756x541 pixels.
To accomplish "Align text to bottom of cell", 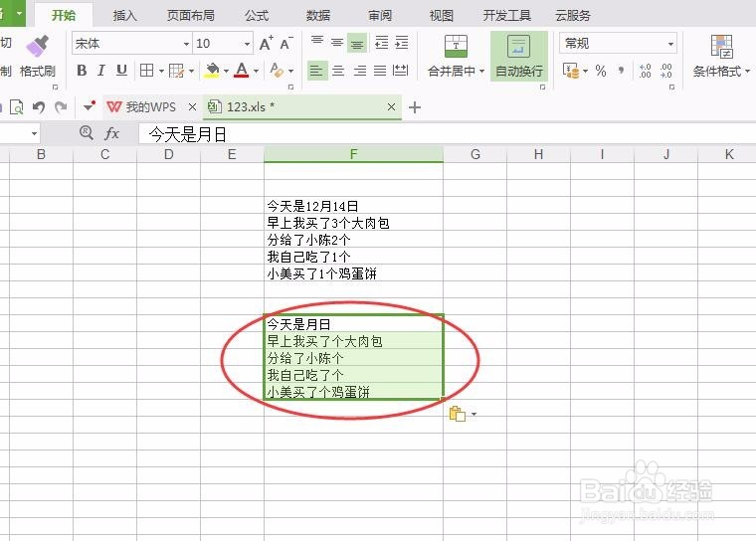I will [x=357, y=44].
